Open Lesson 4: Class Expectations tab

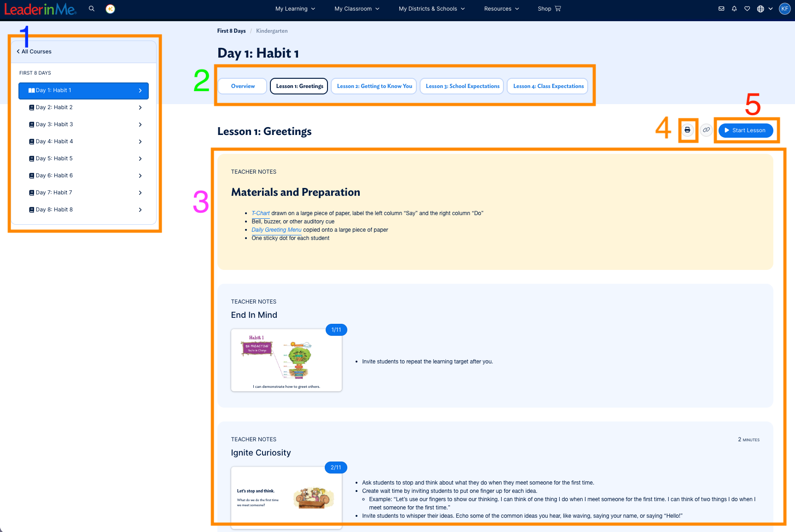548,86
